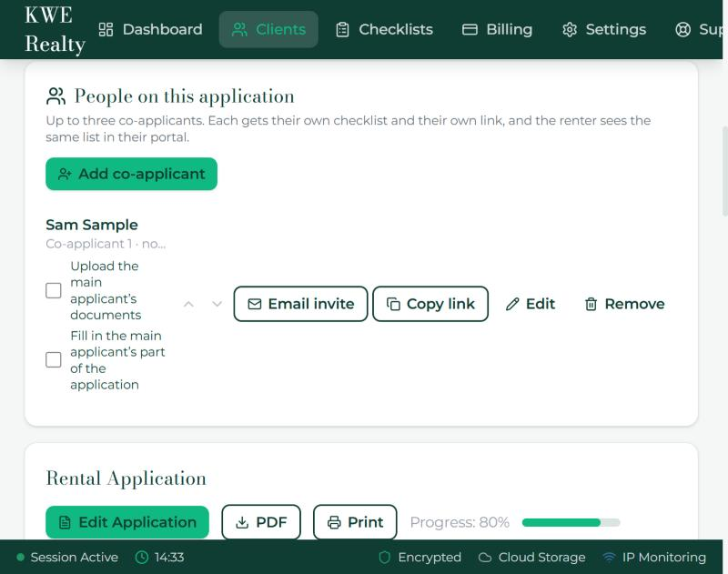This screenshot has width=728, height=574.
Task: Move Sam Sample up with chevron
Action: pos(188,305)
